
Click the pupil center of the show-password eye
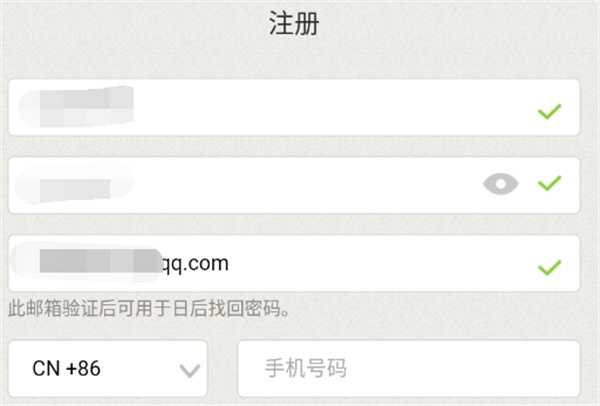point(501,184)
